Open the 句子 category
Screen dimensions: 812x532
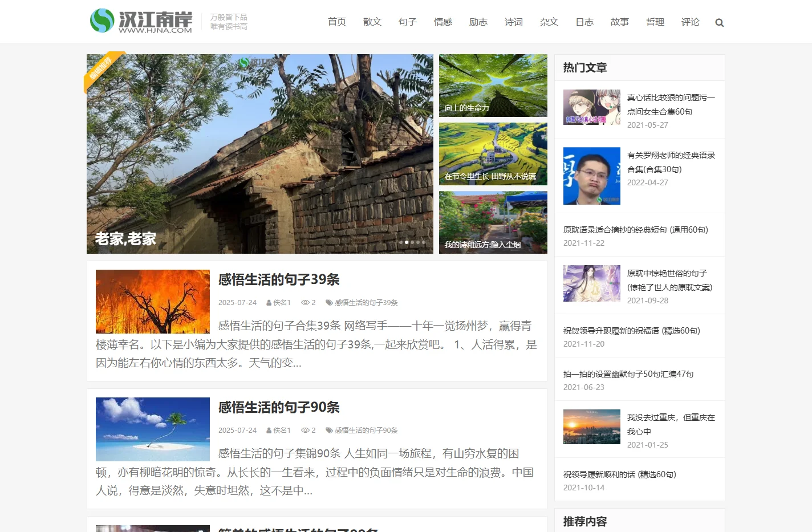(408, 22)
